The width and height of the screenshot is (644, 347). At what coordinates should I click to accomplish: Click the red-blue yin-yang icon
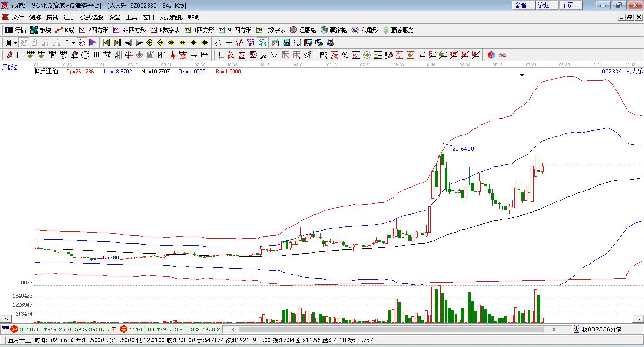pos(491,55)
